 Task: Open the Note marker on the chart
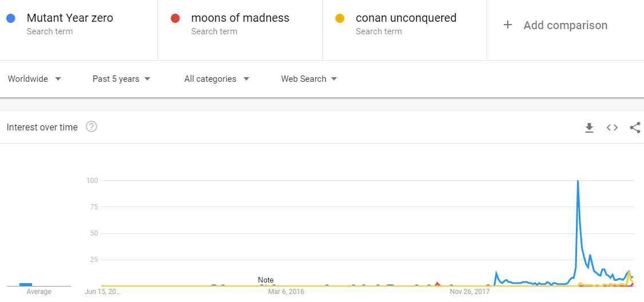pos(265,280)
